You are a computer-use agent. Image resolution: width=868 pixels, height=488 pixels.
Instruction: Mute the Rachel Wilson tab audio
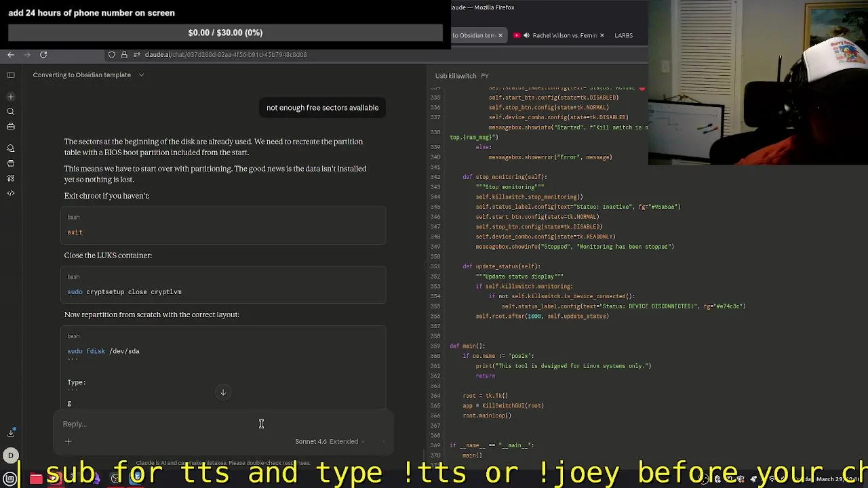526,35
